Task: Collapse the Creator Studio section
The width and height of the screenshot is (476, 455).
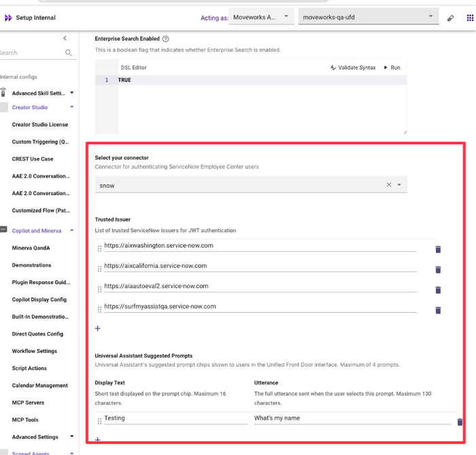Action: pyautogui.click(x=72, y=107)
